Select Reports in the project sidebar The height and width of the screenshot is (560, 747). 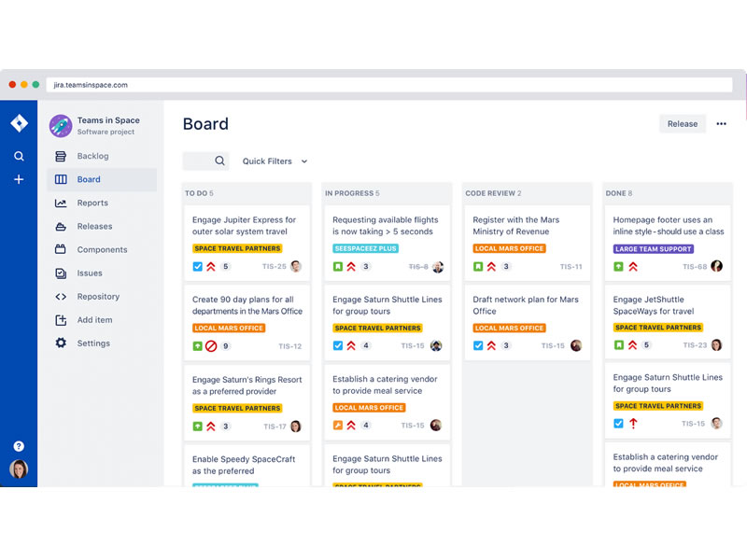click(x=92, y=203)
